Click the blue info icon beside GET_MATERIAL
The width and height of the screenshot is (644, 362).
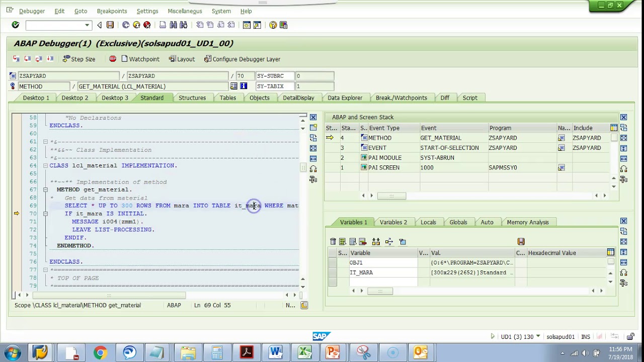244,86
